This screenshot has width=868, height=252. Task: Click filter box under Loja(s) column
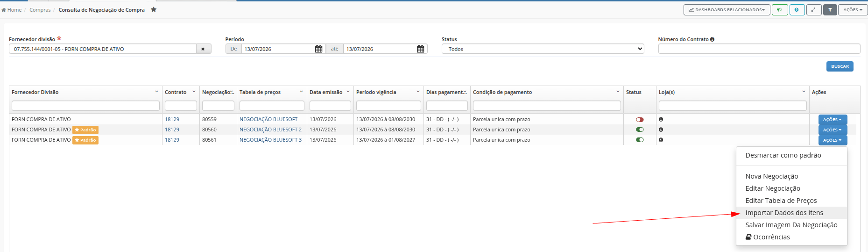coord(733,106)
